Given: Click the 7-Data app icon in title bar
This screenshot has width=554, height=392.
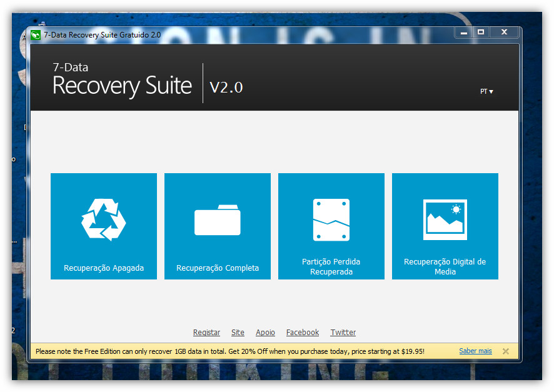Looking at the screenshot, I should (x=36, y=35).
